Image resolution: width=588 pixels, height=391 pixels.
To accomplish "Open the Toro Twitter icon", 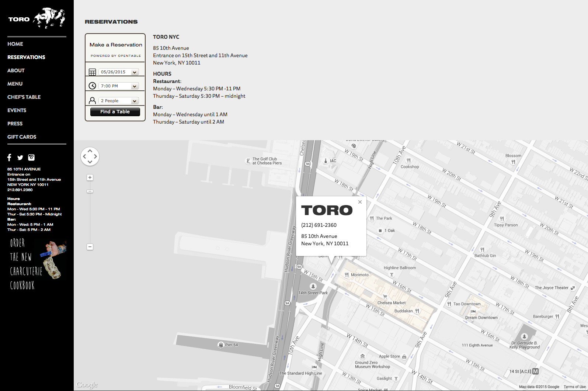I will pyautogui.click(x=20, y=158).
